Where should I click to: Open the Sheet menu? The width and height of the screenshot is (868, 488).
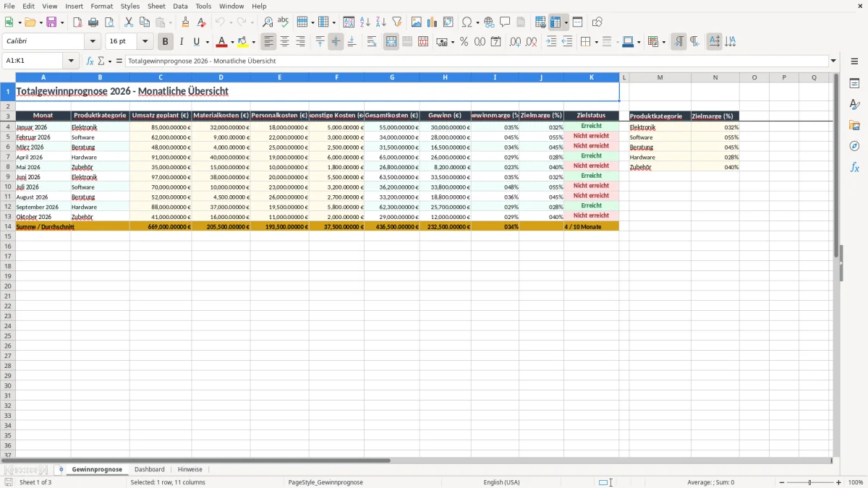(x=156, y=6)
